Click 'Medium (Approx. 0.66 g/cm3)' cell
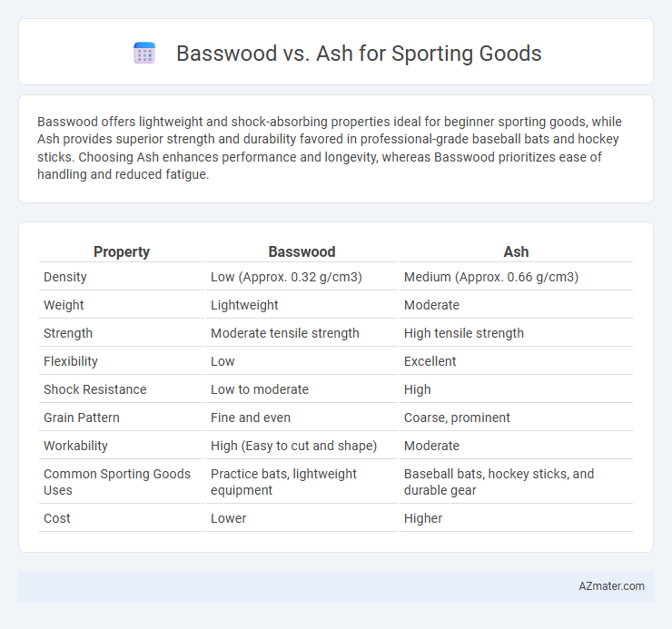 (491, 277)
